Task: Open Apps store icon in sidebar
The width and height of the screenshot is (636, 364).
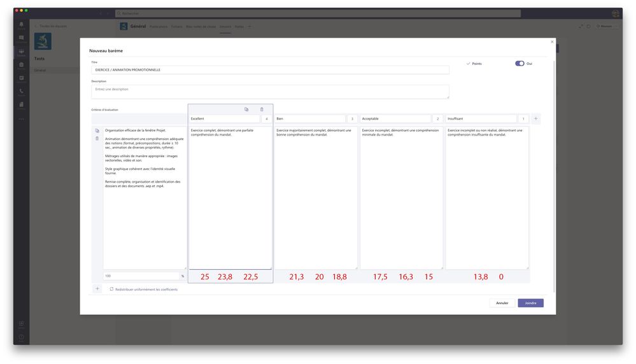Action: [22, 324]
